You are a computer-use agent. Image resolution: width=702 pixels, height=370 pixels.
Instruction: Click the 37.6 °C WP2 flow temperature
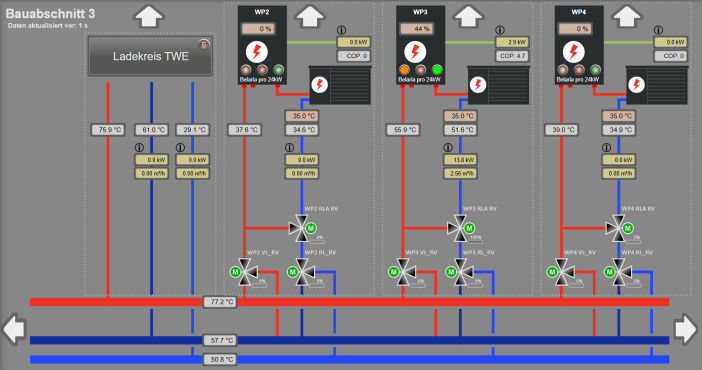244,130
